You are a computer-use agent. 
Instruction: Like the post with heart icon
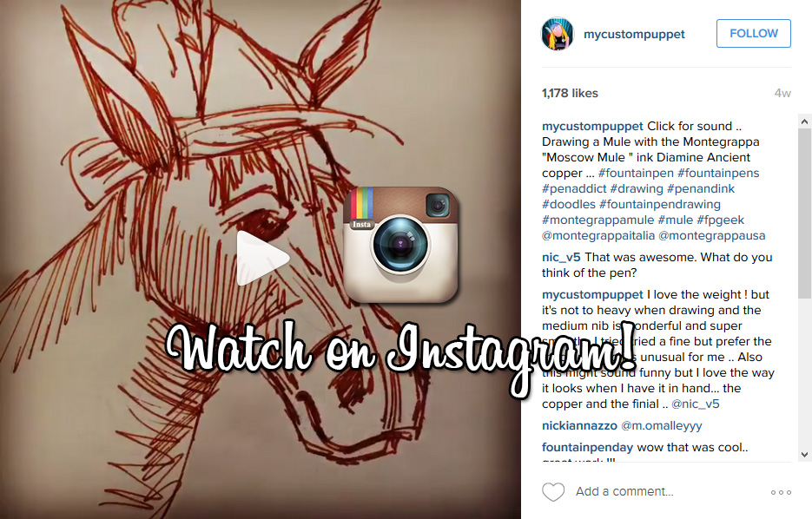[553, 491]
